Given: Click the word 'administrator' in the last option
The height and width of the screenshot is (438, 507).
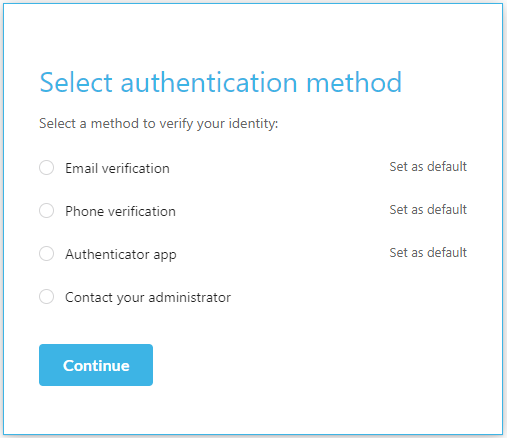Looking at the screenshot, I should point(190,297).
